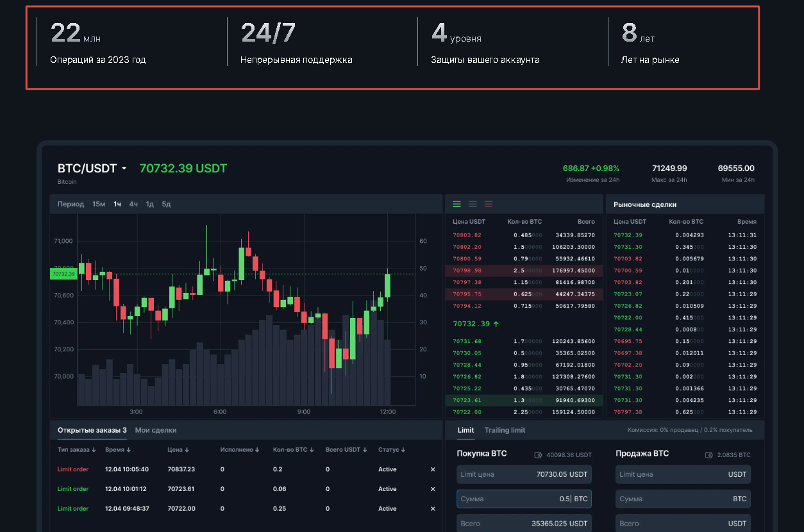Select highlighted ask row priced 70795.75

pyautogui.click(x=524, y=294)
